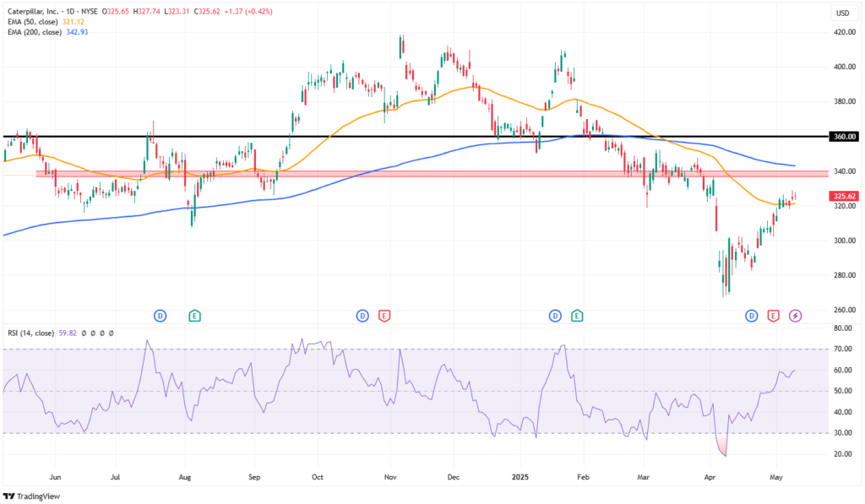Select the red shaded zone near 340
Image resolution: width=865 pixels, height=504 pixels.
(x=432, y=174)
